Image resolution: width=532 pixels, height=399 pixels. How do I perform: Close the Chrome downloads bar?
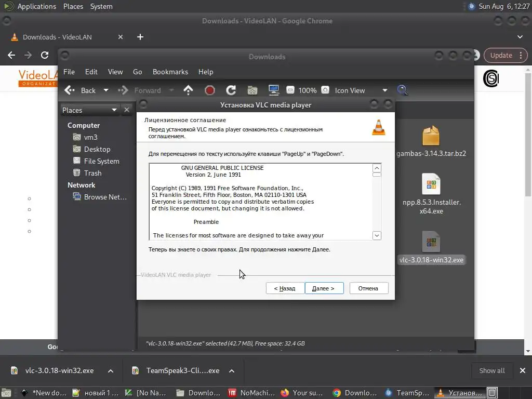point(523,370)
